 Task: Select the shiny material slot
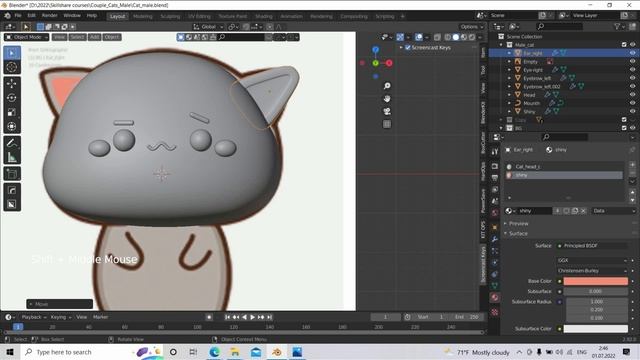tap(564, 175)
